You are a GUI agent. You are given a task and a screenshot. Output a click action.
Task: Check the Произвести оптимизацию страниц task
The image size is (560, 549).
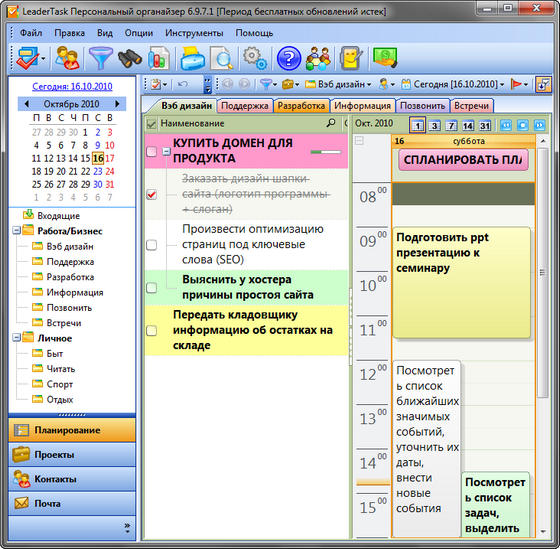pyautogui.click(x=151, y=245)
